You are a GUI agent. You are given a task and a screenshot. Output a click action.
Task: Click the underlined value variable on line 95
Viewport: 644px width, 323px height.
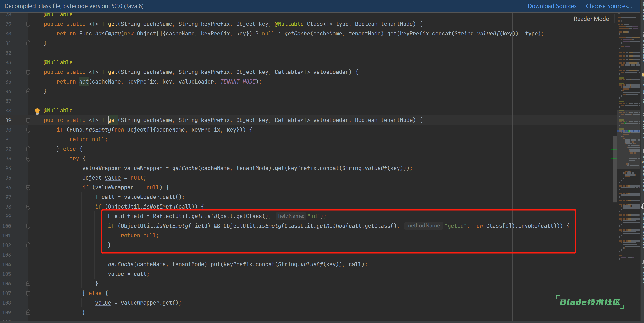[x=113, y=178]
